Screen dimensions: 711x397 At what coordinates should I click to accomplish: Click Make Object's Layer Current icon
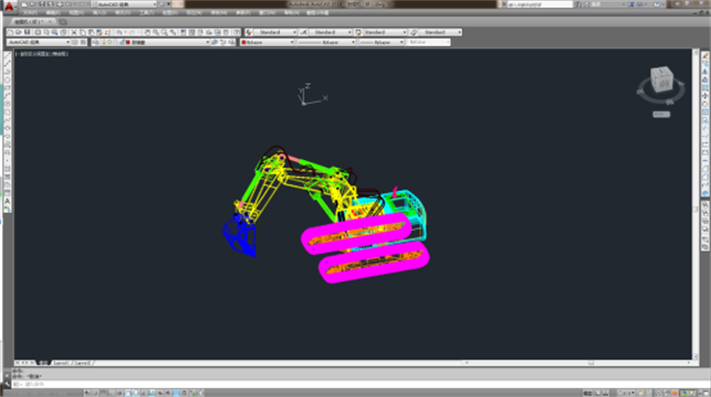pos(214,42)
